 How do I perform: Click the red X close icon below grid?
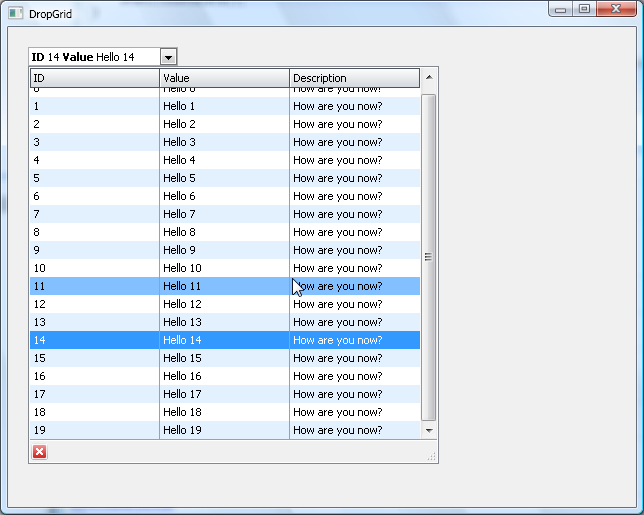[x=40, y=452]
